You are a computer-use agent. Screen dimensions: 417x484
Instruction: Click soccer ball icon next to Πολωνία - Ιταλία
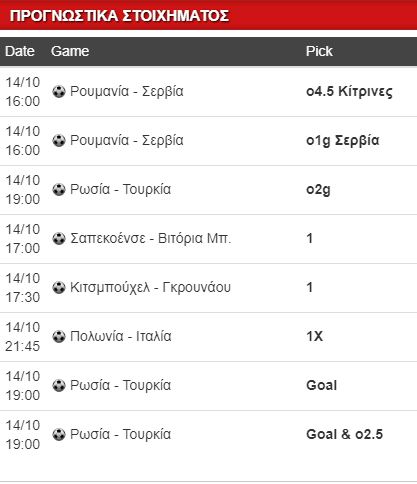(x=59, y=336)
